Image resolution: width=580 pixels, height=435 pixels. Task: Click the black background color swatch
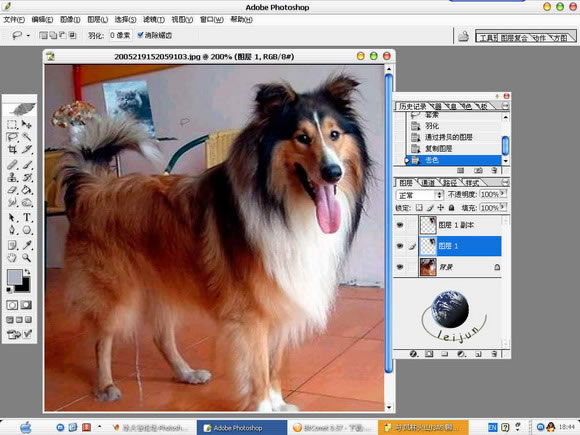(x=25, y=286)
